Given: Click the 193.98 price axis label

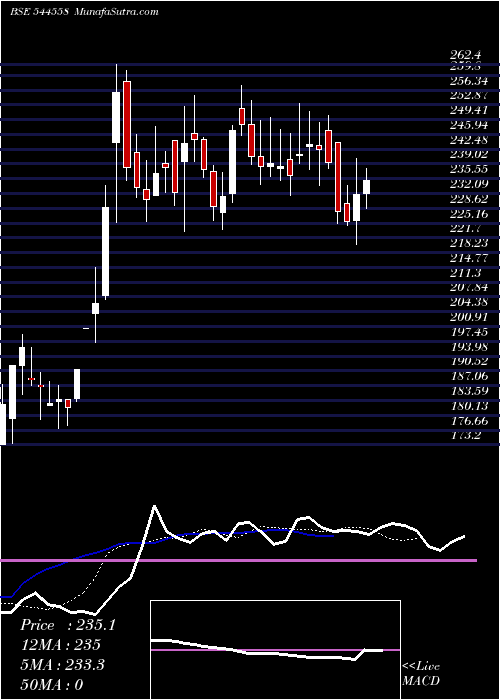Looking at the screenshot, I should click(469, 347).
